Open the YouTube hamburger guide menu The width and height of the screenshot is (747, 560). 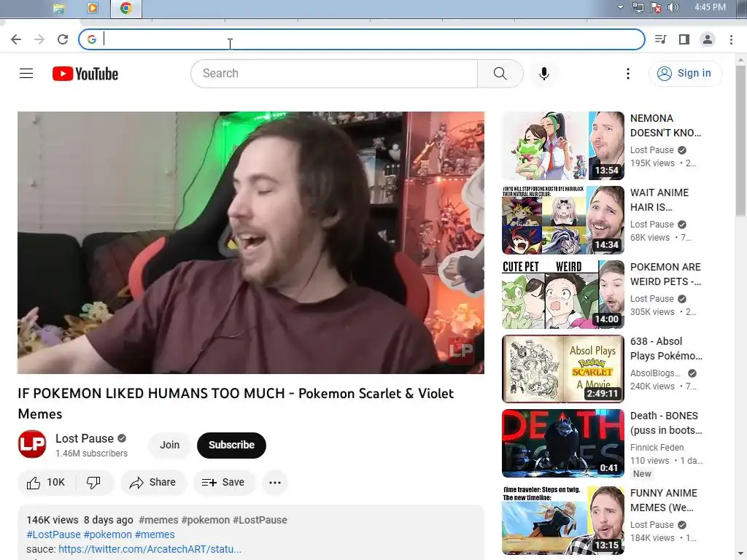point(26,74)
